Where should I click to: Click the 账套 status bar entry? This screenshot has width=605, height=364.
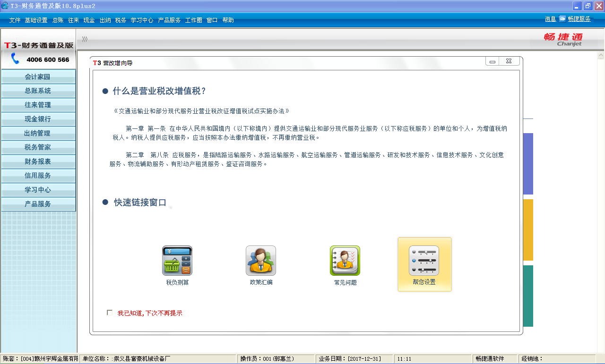40,359
